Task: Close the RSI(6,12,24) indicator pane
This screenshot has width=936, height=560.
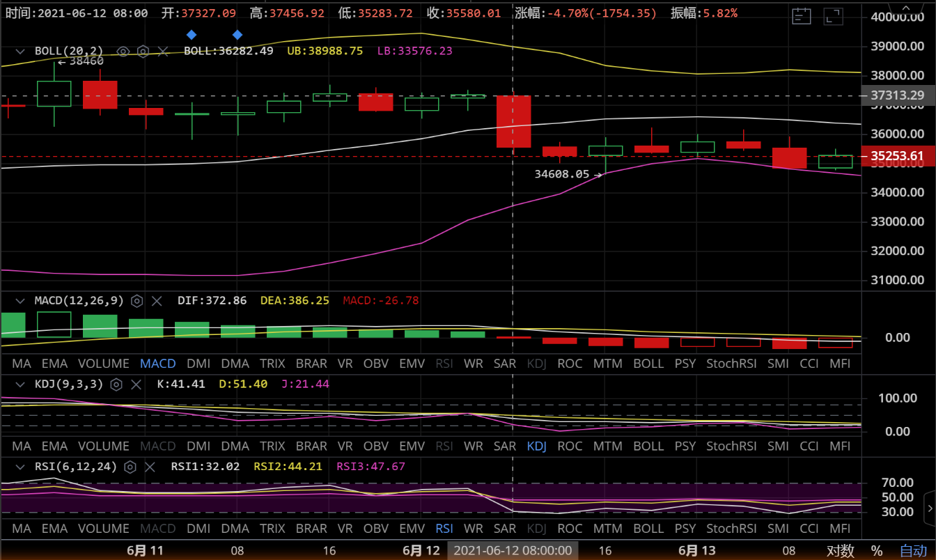Action: pos(150,467)
